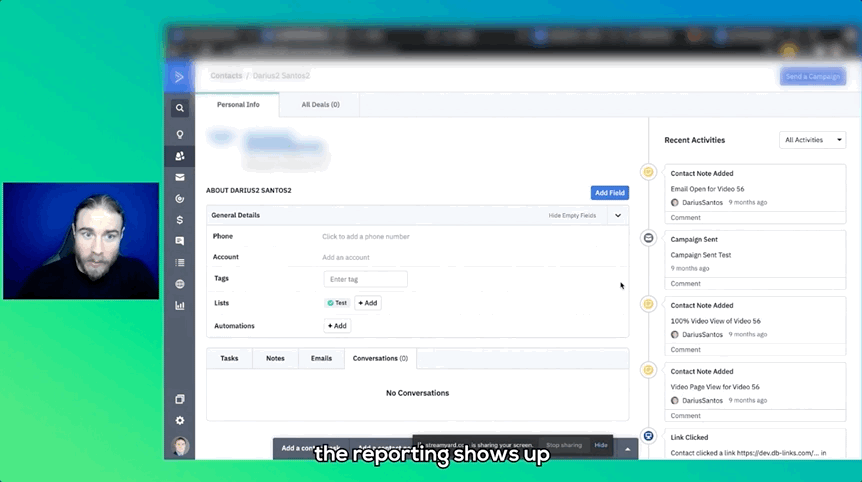Viewport: 862px width, 482px height.
Task: Collapse the General Details chevron
Action: 618,215
